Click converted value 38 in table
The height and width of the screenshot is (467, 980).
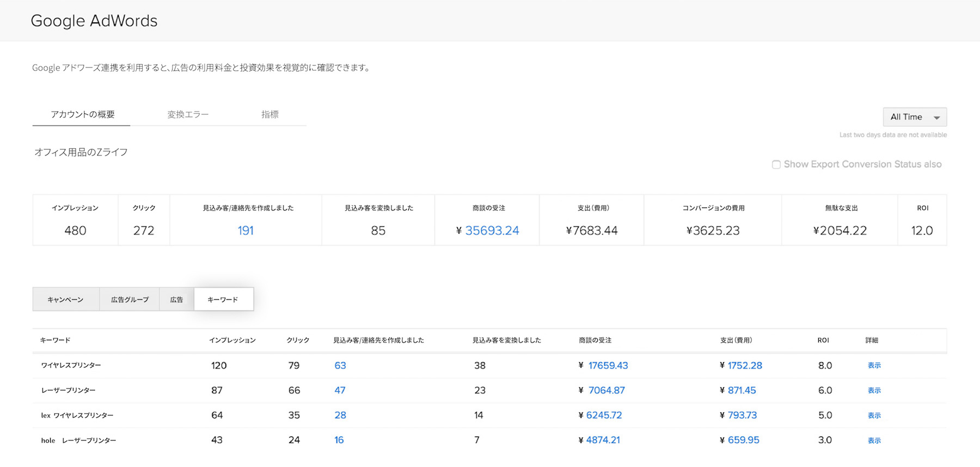(480, 366)
